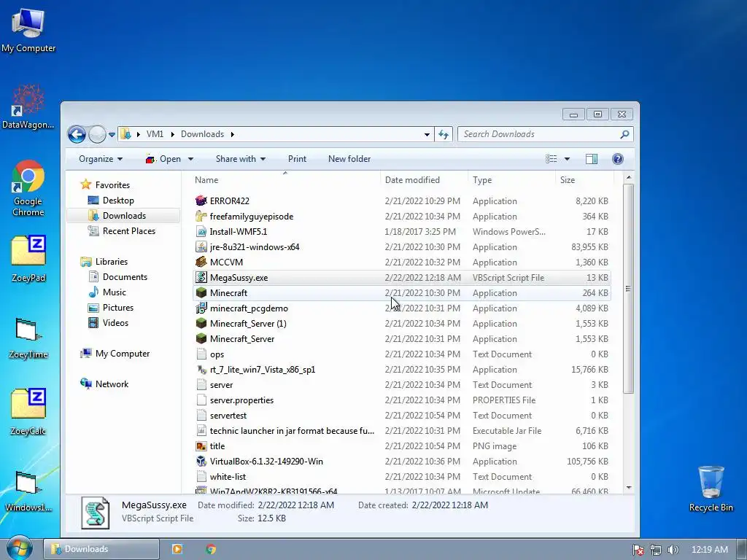Select the white-list text document

(401, 477)
